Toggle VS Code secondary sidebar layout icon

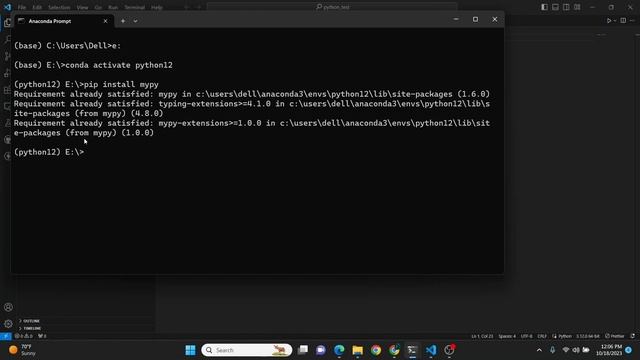[566, 7]
